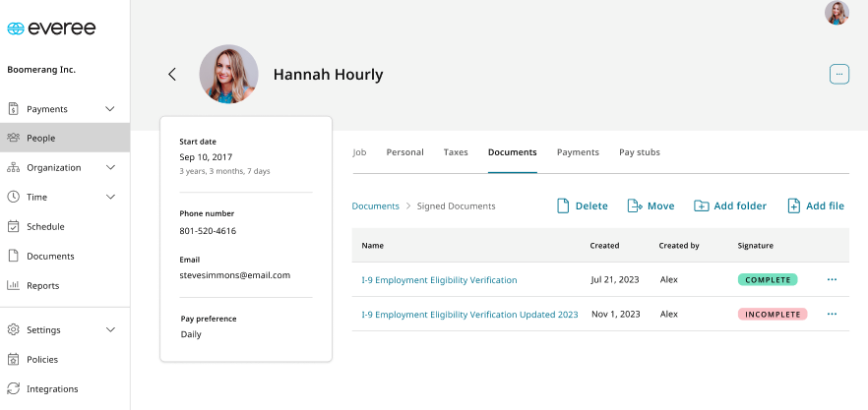
Task: Open row menu for incomplete I-9 document
Action: tap(832, 315)
